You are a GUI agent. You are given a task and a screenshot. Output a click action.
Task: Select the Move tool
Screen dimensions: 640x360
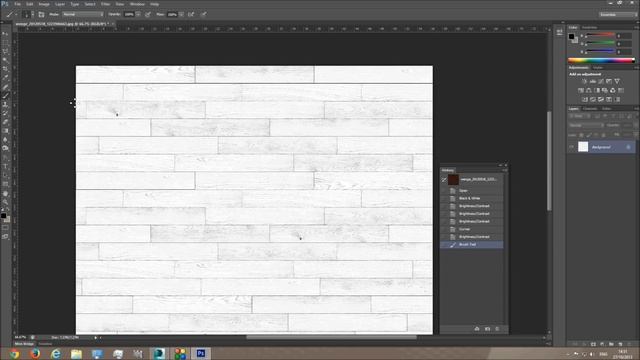[5, 34]
